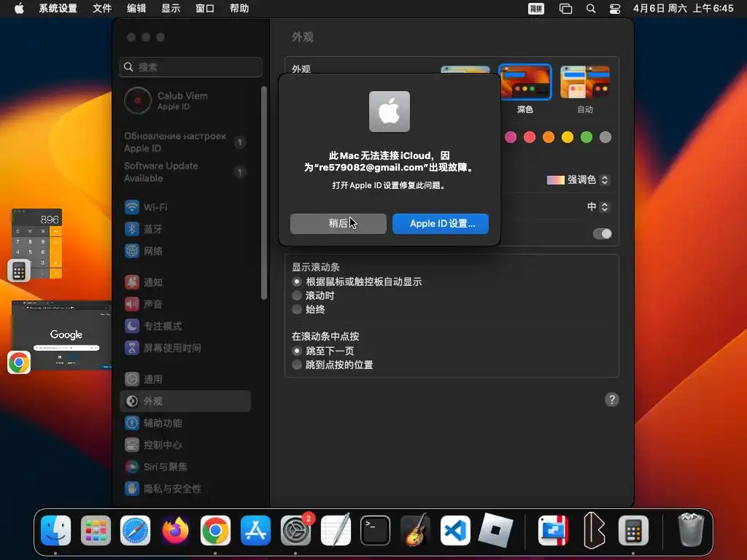Click the help question mark button
Image resolution: width=747 pixels, height=560 pixels.
(x=612, y=400)
